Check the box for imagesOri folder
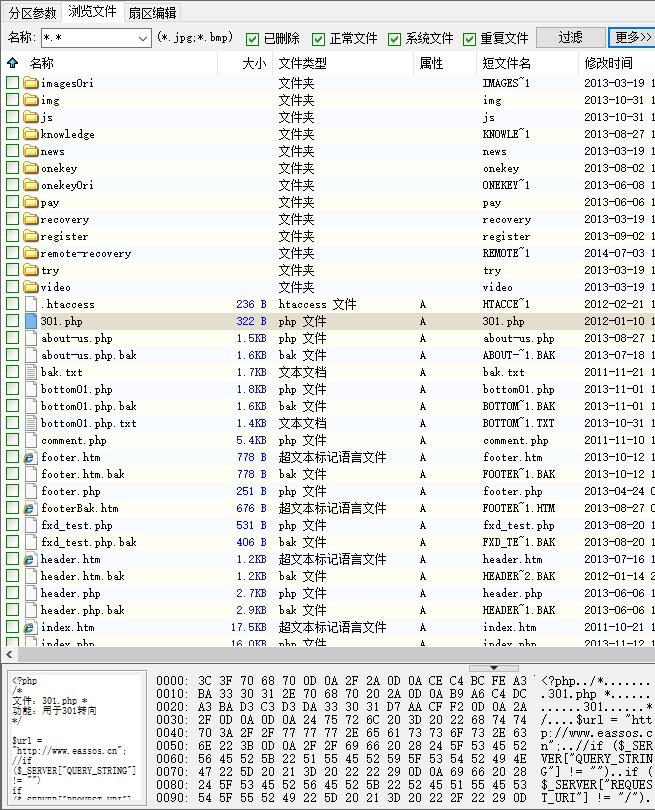655x810 pixels. coord(12,82)
